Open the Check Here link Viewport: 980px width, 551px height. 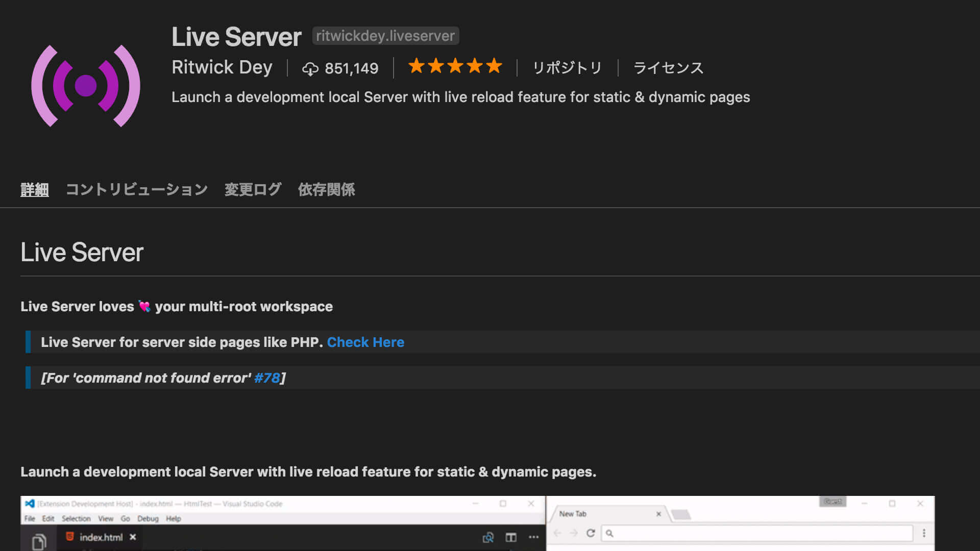(x=365, y=342)
